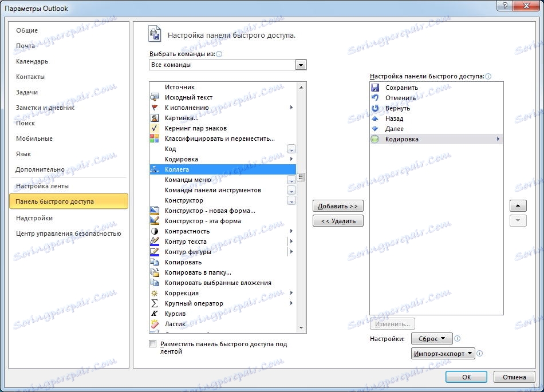The image size is (544, 392).
Task: Click the Копировать pages icon
Action: tap(155, 262)
